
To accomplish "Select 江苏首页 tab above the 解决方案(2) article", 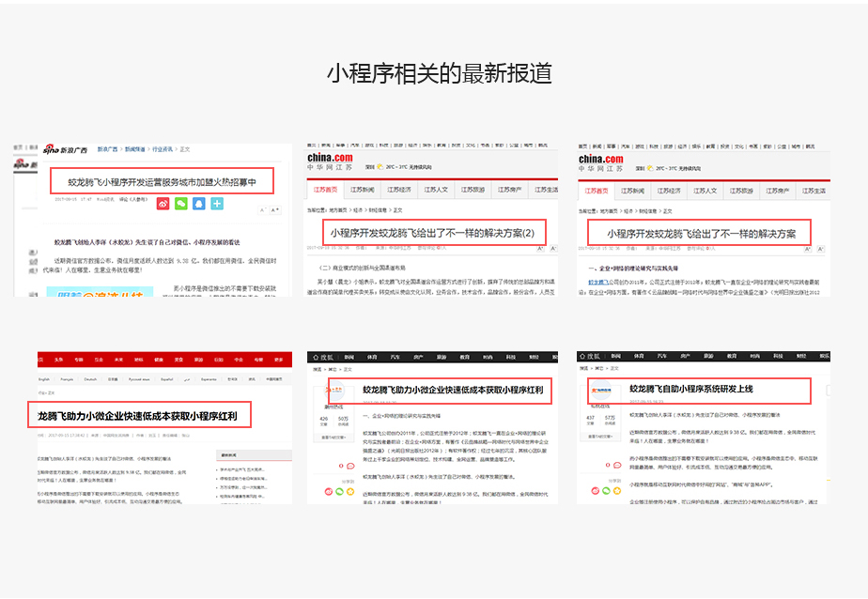I will pos(326,190).
